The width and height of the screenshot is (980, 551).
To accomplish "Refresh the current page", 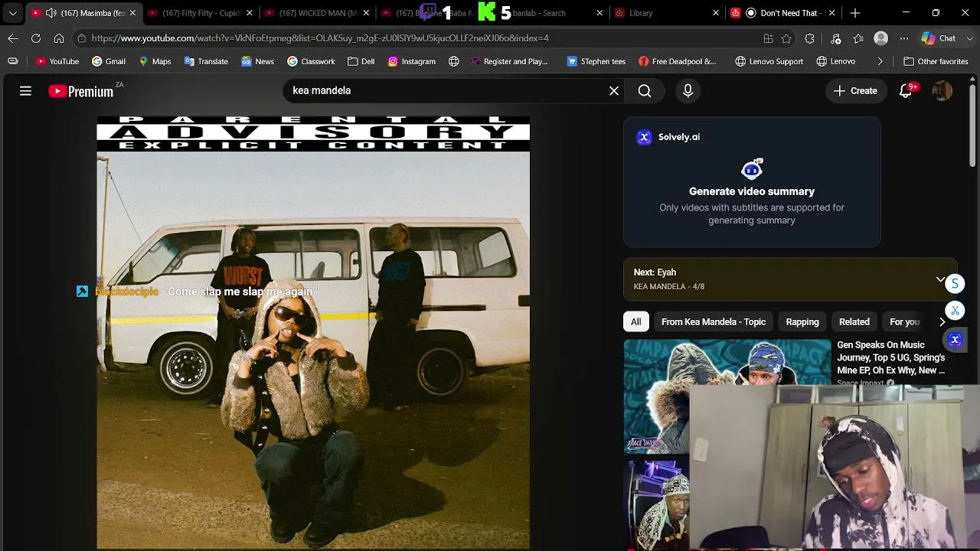I will pyautogui.click(x=36, y=38).
